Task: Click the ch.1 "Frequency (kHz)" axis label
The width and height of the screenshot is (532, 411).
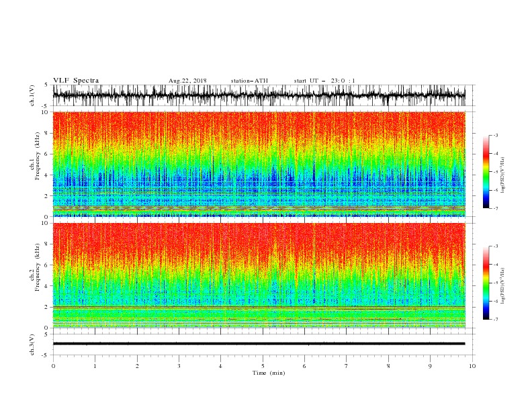Action: [x=38, y=156]
